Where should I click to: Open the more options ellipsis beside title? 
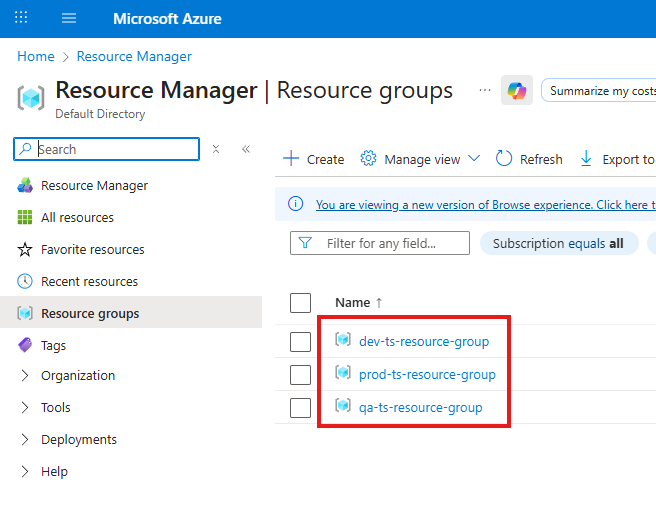(485, 90)
